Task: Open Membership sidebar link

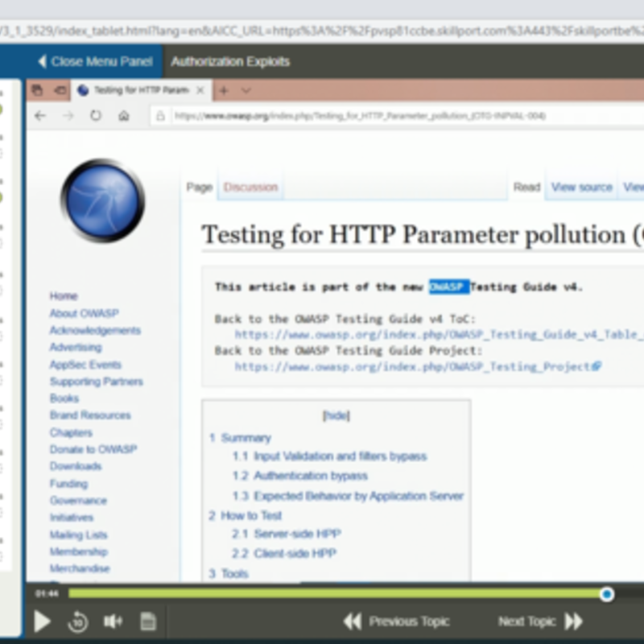Action: pos(78,551)
